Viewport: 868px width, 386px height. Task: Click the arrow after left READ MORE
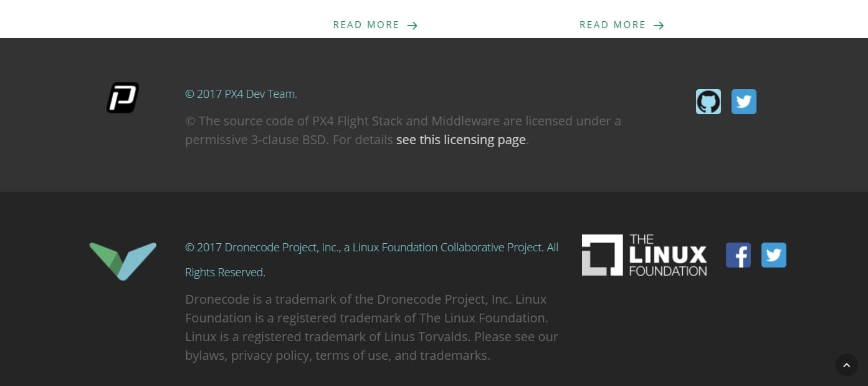413,26
